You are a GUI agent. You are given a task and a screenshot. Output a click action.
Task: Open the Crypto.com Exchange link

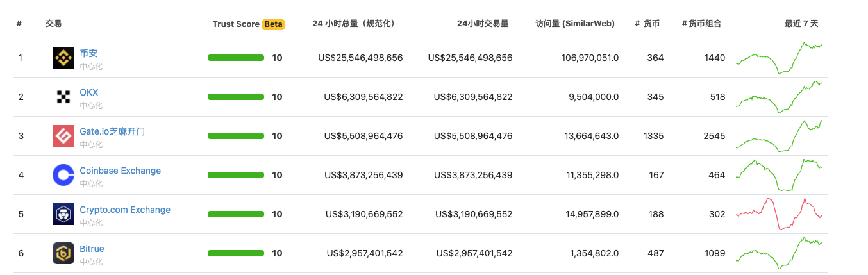(125, 210)
